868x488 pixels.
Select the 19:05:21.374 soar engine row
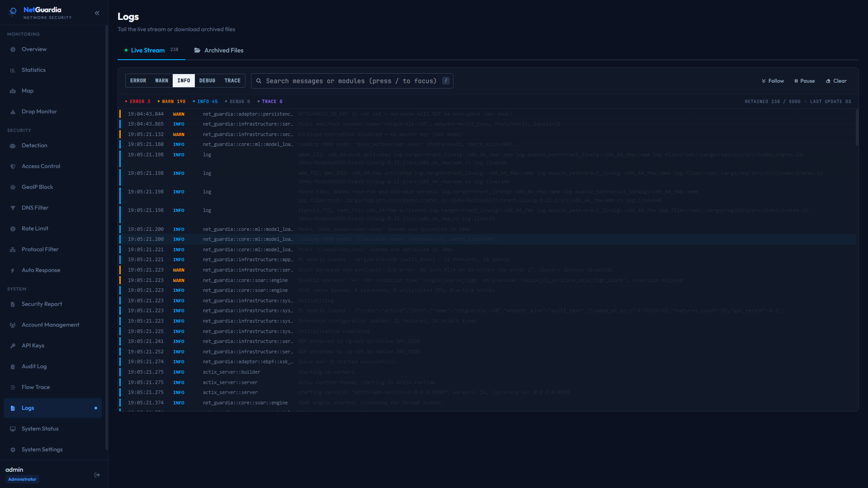487,403
